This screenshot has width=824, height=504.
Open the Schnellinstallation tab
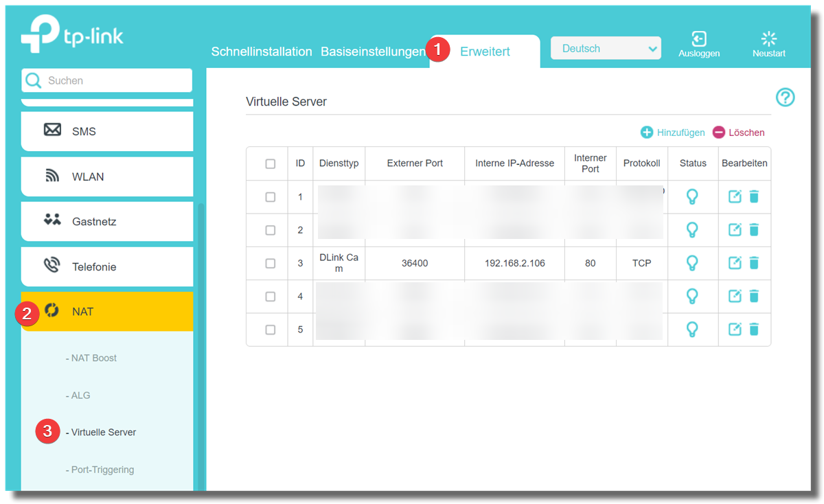point(261,51)
